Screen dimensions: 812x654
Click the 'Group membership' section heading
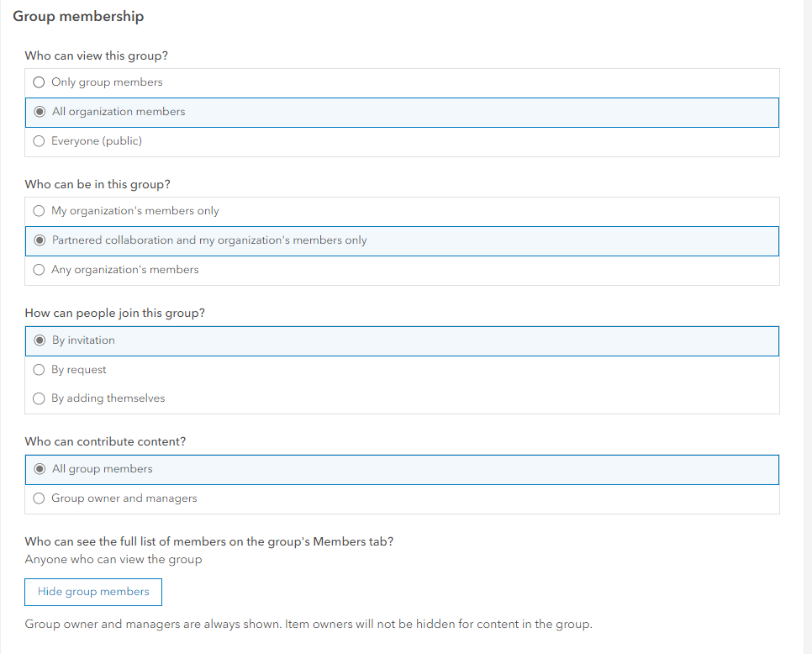point(78,16)
